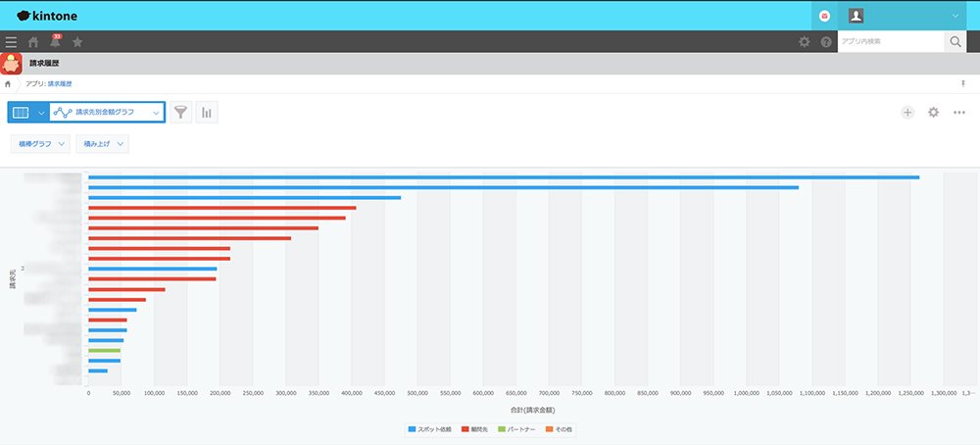Image resolution: width=980 pixels, height=445 pixels.
Task: Toggle the パートナー green legend swatch
Action: (x=502, y=430)
